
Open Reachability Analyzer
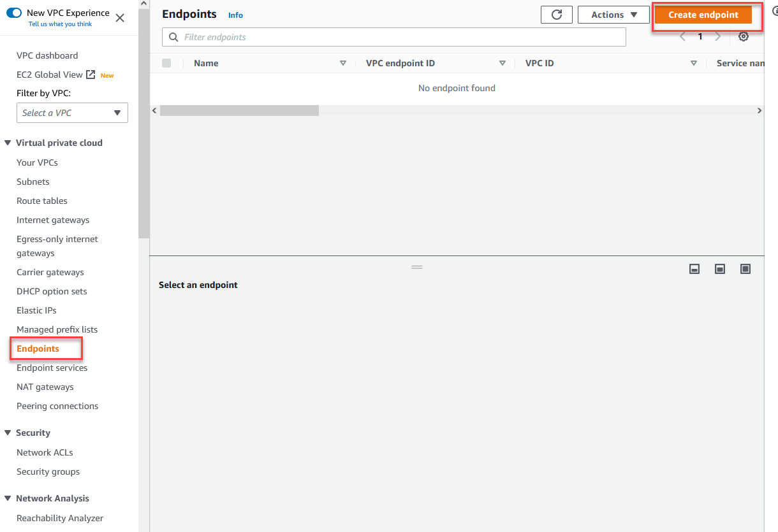(60, 518)
